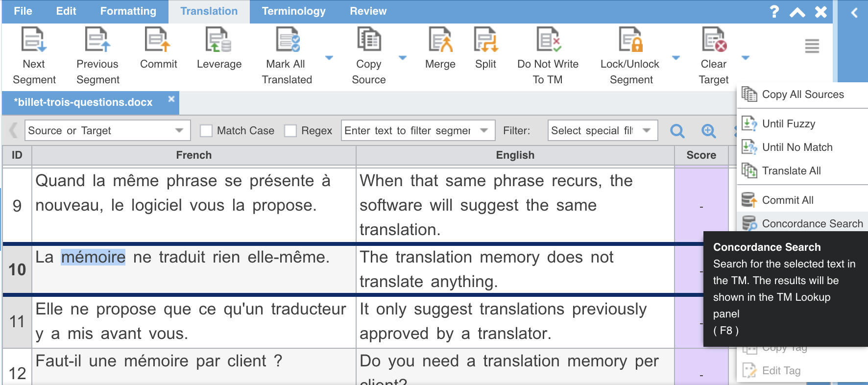The height and width of the screenshot is (385, 868).
Task: Click the Score column header
Action: click(x=701, y=155)
